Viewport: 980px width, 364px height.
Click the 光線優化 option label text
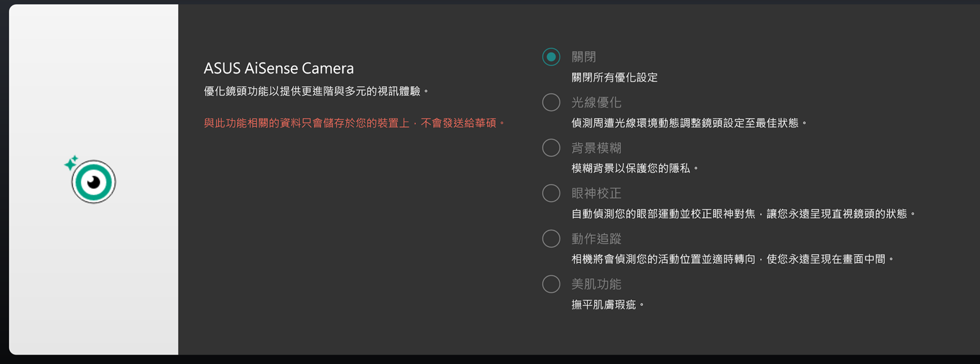click(596, 102)
